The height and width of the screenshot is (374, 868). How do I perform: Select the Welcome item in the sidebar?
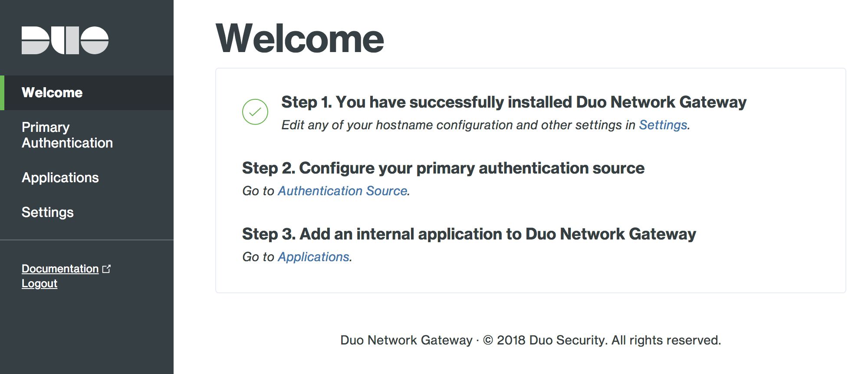[52, 92]
